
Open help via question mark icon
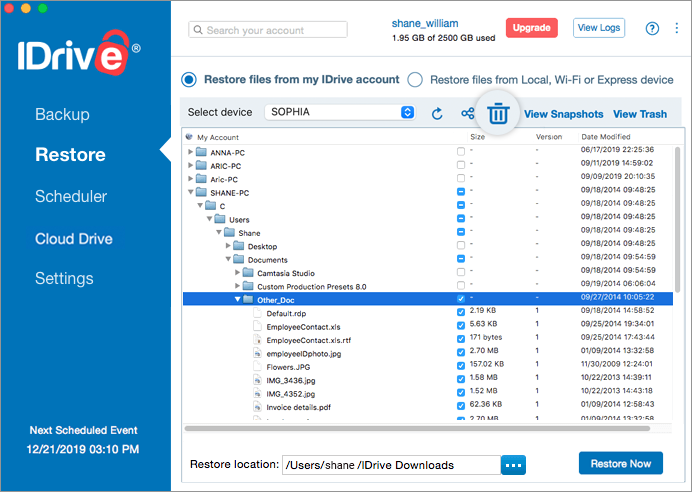click(652, 29)
